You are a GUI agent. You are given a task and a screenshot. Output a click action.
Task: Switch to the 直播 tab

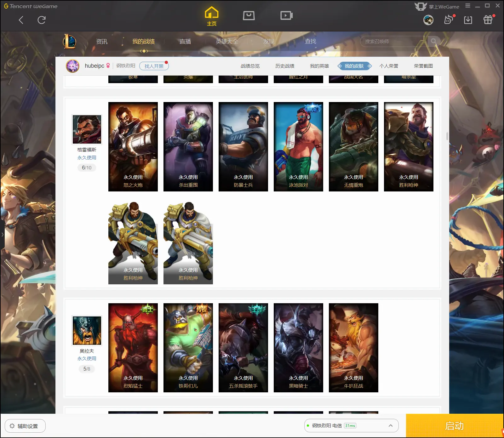point(185,41)
